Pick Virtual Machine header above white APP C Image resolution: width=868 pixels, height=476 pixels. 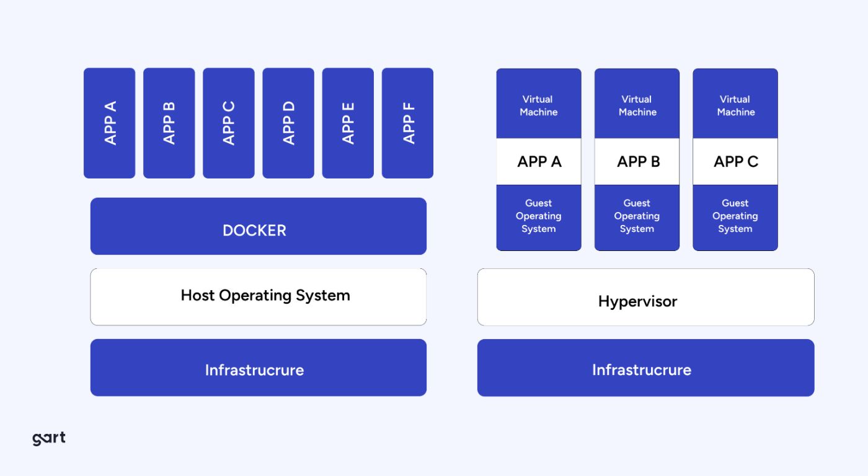[735, 104]
